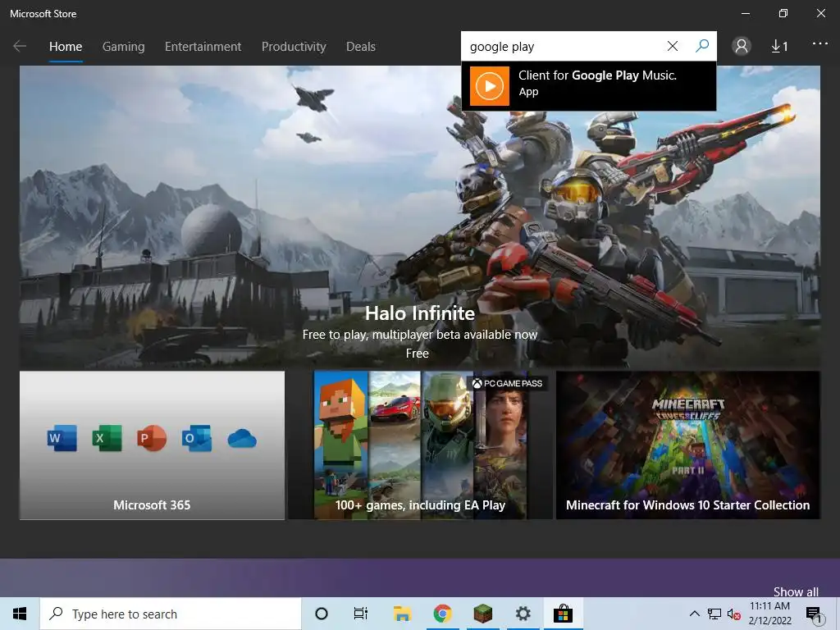Click the PowerPoint icon in Microsoft 365 tile

point(152,438)
